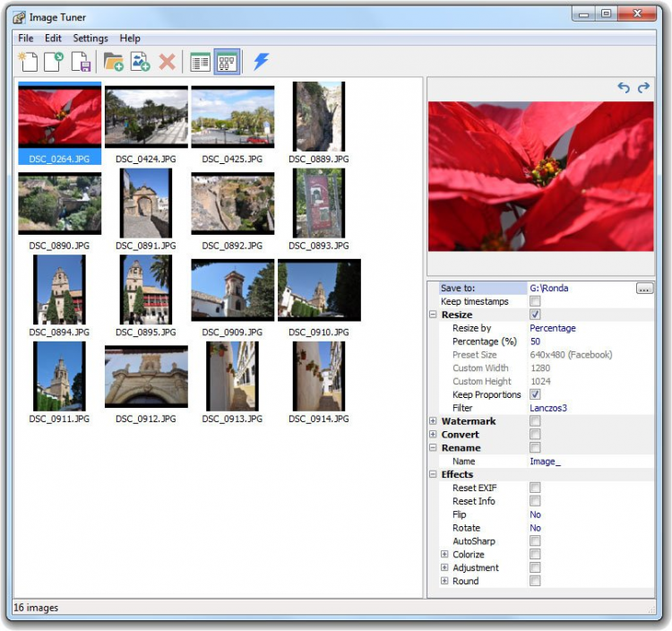Select thumbnail DSC_0909.JPG
This screenshot has height=631, width=672.
point(233,296)
